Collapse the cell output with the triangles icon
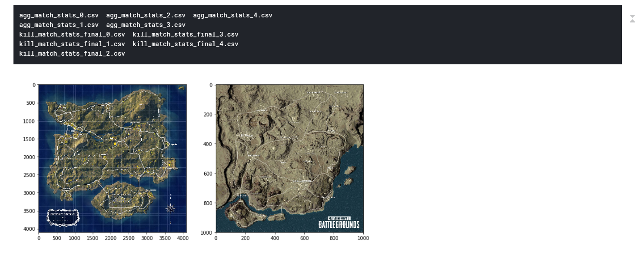The height and width of the screenshot is (253, 644). point(633,18)
